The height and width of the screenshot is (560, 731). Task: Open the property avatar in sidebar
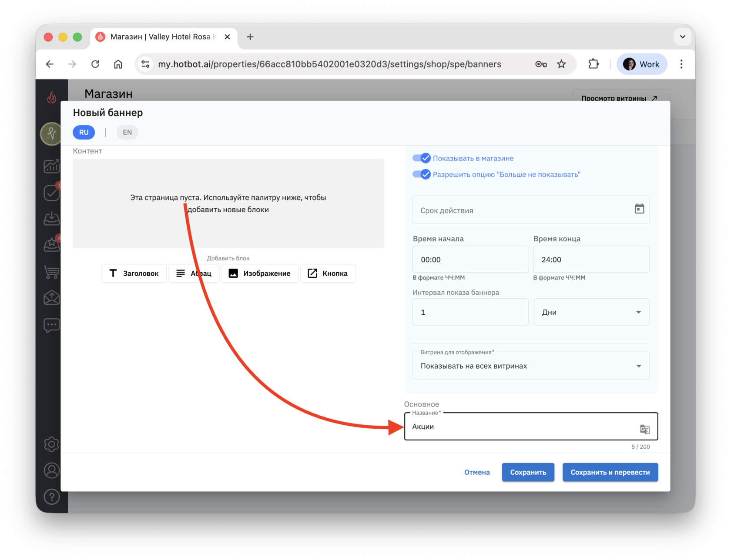tap(51, 133)
